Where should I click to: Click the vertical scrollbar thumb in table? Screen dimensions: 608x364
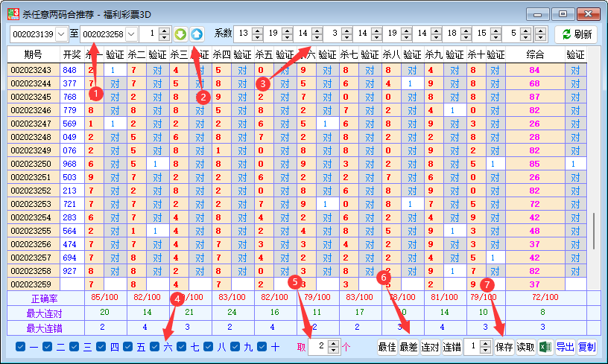tap(594, 232)
